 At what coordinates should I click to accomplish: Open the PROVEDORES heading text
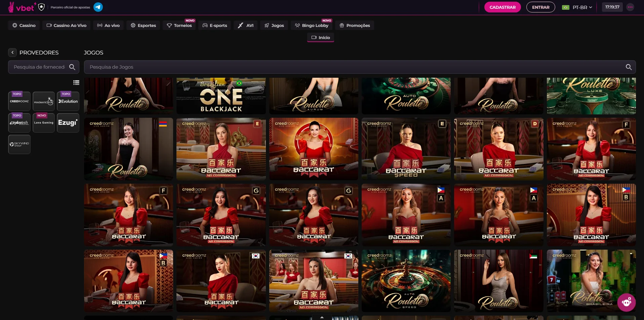[39, 52]
